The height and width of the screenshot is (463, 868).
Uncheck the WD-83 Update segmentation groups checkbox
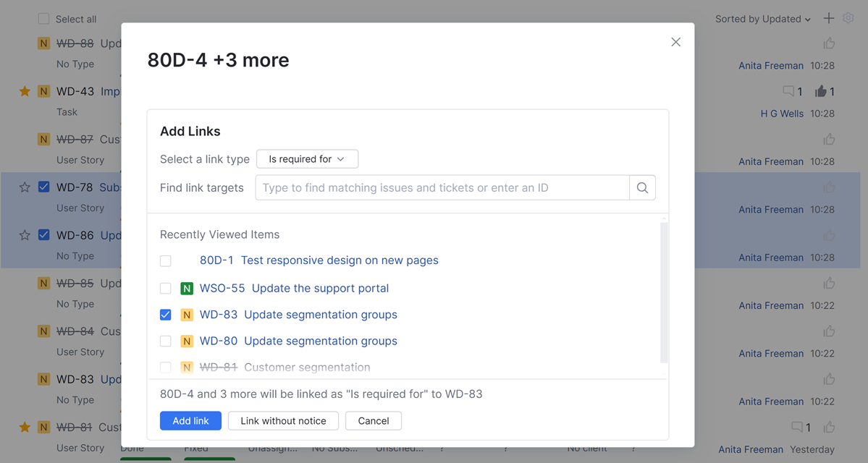(166, 315)
